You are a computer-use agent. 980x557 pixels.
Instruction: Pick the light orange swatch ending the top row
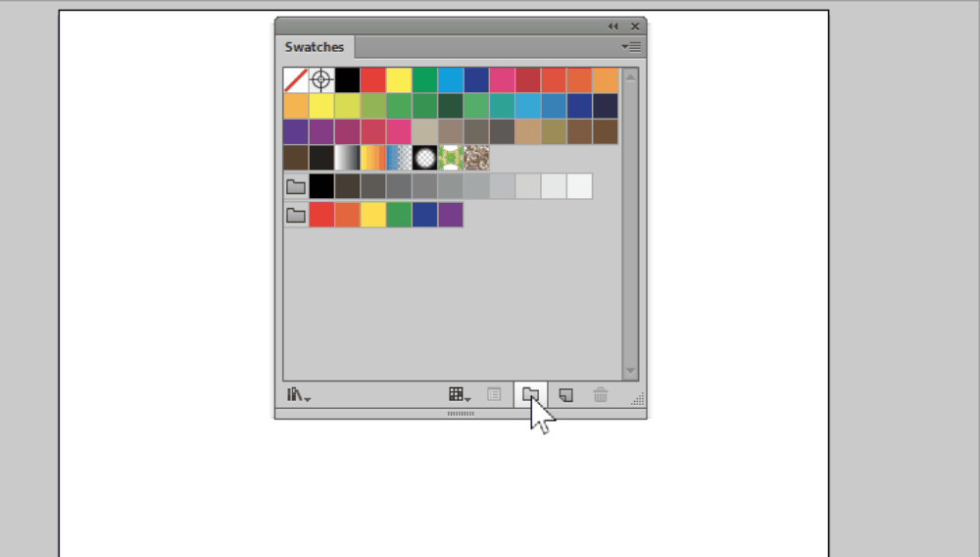(605, 80)
